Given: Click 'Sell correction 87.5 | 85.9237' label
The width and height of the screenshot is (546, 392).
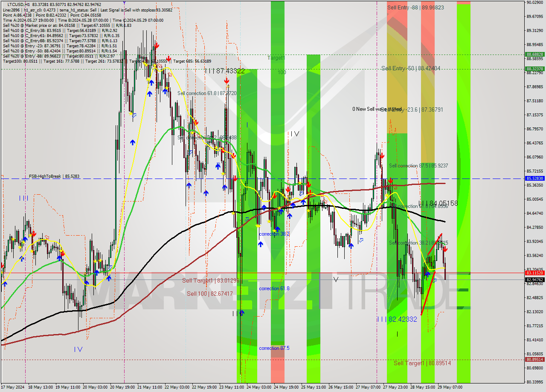Looking at the screenshot, I should pyautogui.click(x=418, y=166).
